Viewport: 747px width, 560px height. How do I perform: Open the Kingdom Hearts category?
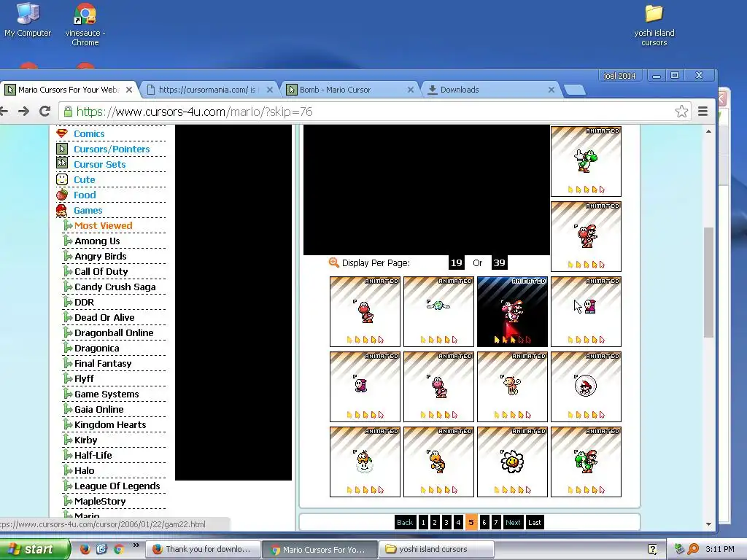(x=111, y=425)
